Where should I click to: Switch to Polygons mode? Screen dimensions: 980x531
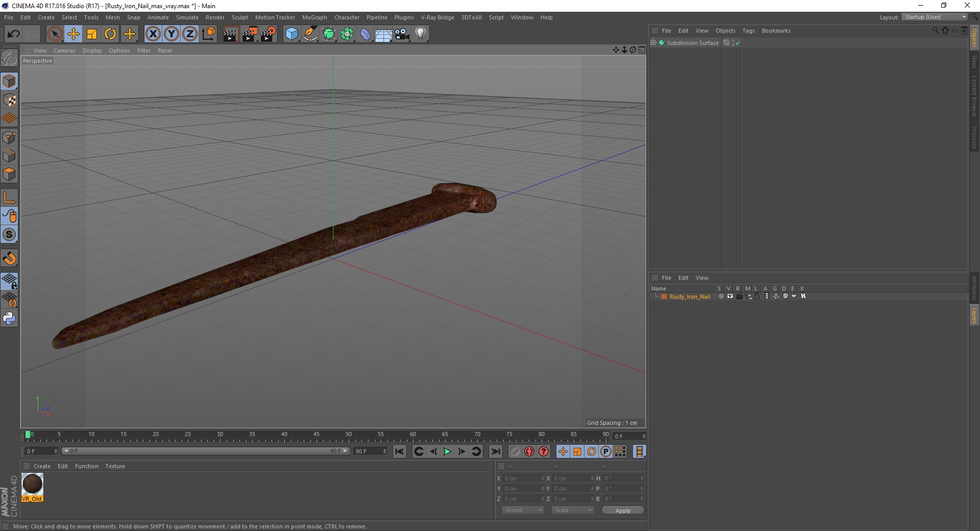[x=9, y=174]
